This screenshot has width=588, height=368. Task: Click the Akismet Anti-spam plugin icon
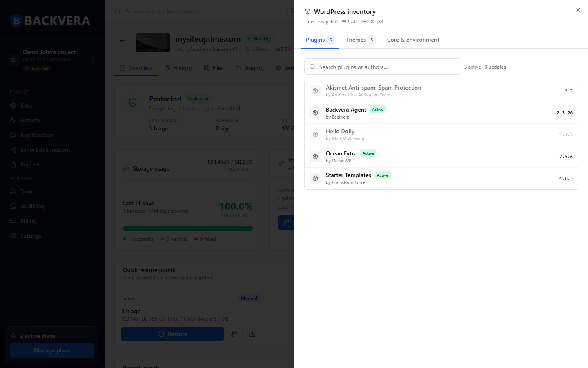pos(315,91)
